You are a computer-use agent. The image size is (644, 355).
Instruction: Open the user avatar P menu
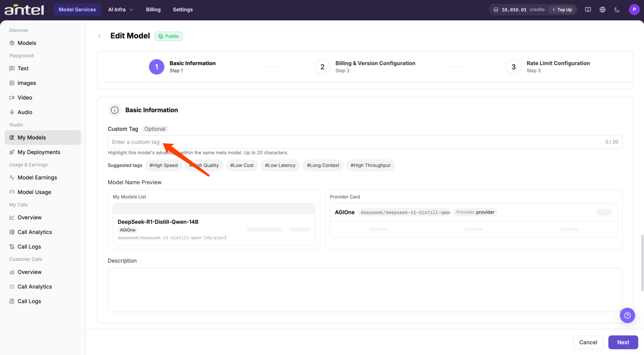coord(634,10)
